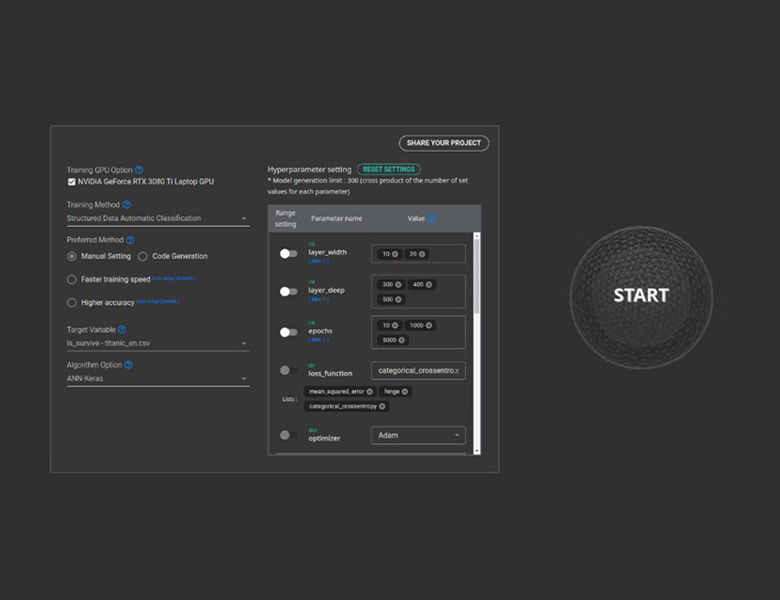780x600 pixels.
Task: Show the Preferred Method help tooltip icon
Action: tap(130, 240)
